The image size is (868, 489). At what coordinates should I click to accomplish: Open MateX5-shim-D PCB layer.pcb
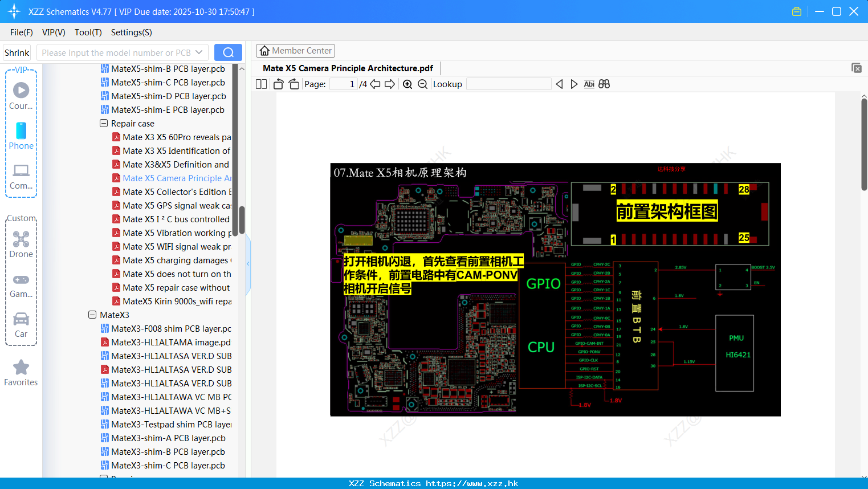click(x=164, y=96)
